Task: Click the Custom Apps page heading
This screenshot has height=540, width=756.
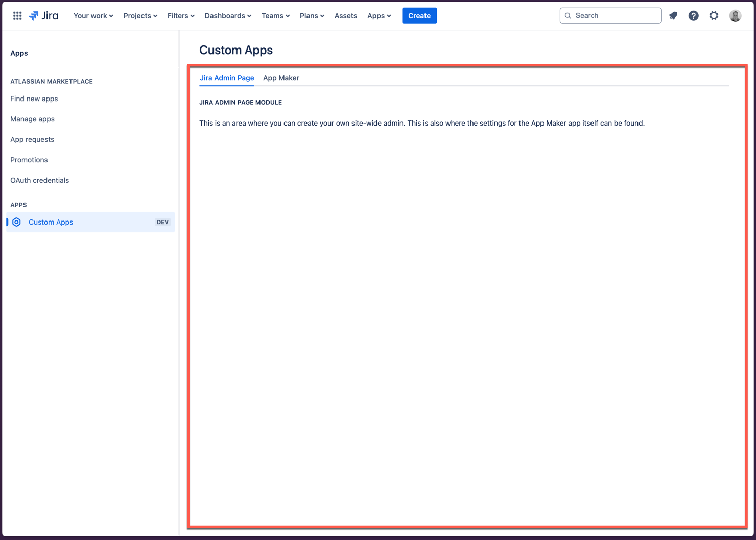Action: 236,50
